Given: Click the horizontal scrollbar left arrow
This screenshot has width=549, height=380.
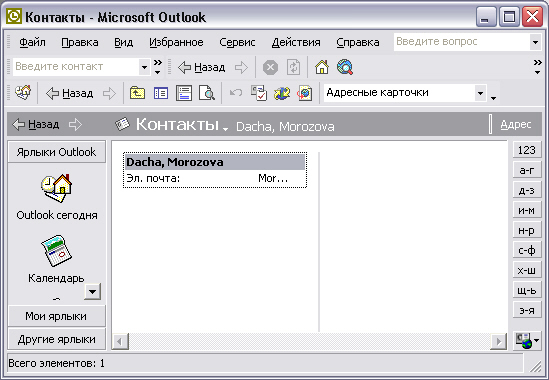Looking at the screenshot, I should coord(120,341).
